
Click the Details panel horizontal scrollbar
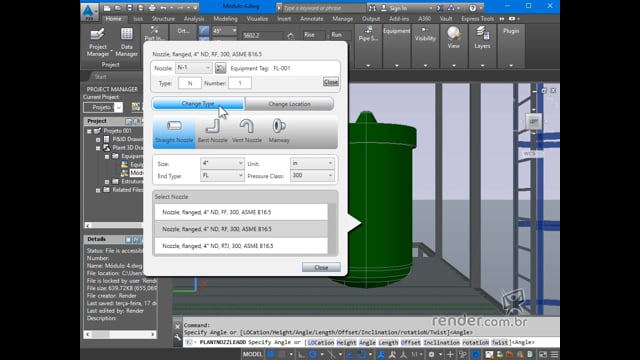tap(120, 334)
